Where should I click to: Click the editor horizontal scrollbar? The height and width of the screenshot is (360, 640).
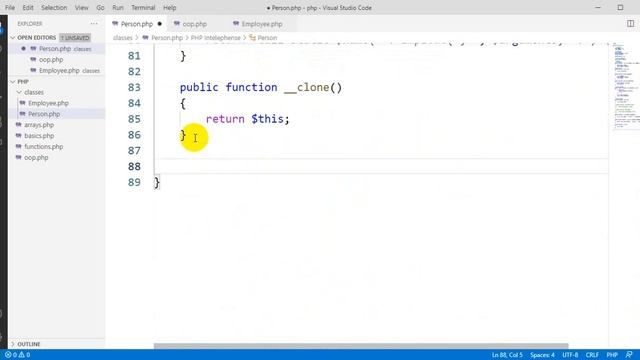[361, 346]
